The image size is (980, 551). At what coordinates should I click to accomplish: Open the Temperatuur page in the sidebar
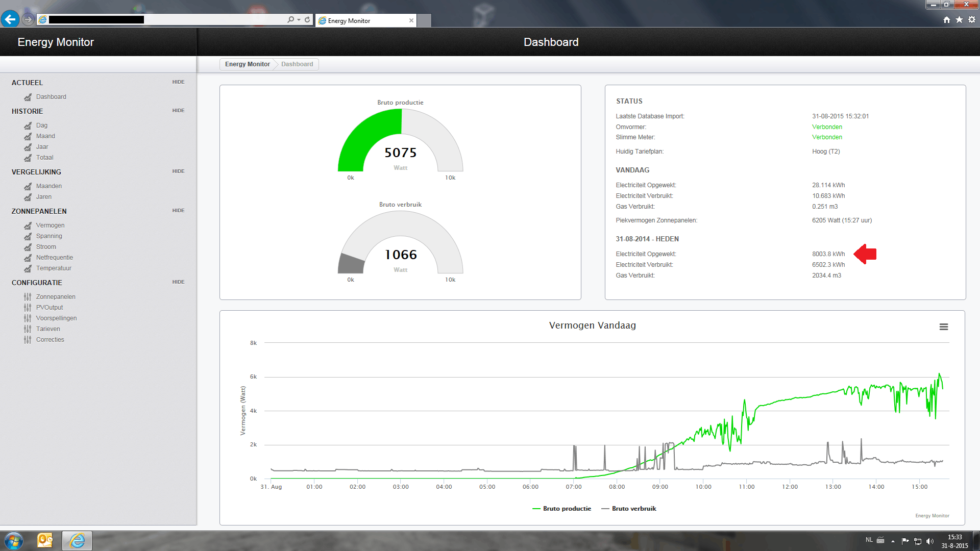pos(54,268)
